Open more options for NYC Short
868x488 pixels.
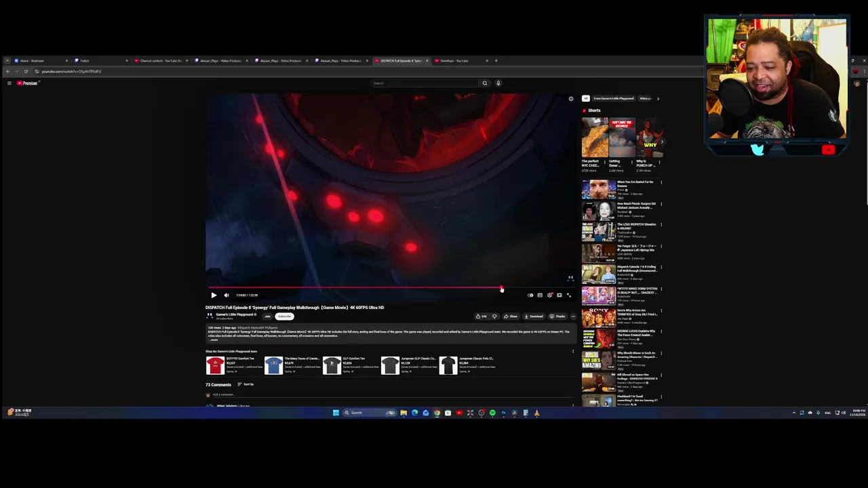coord(606,162)
